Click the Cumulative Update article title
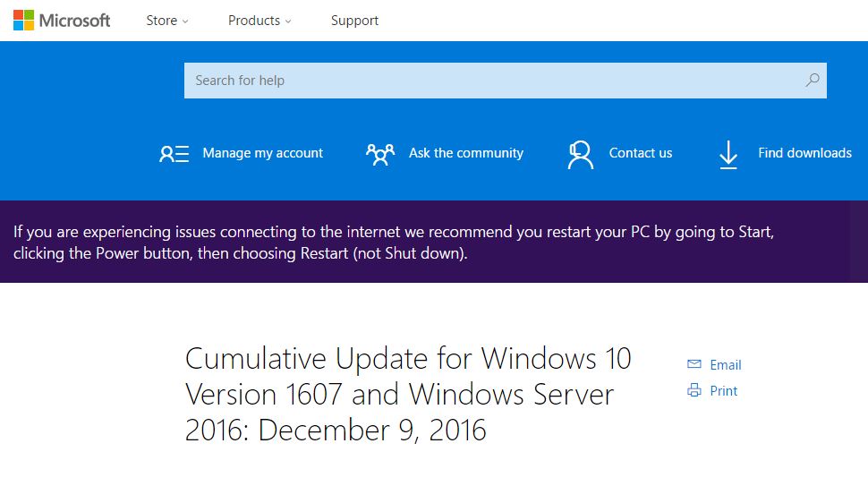Image resolution: width=868 pixels, height=503 pixels. 408,394
